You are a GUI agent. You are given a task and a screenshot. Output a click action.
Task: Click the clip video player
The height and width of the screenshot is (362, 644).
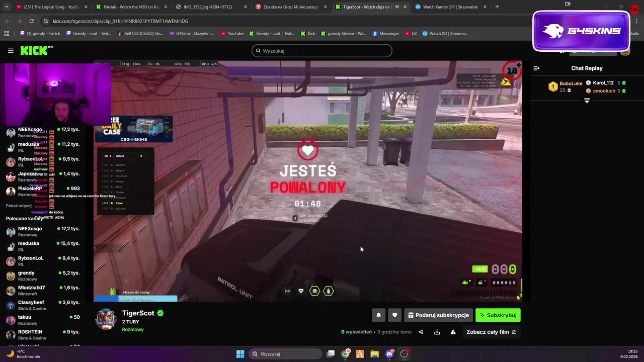(x=308, y=181)
